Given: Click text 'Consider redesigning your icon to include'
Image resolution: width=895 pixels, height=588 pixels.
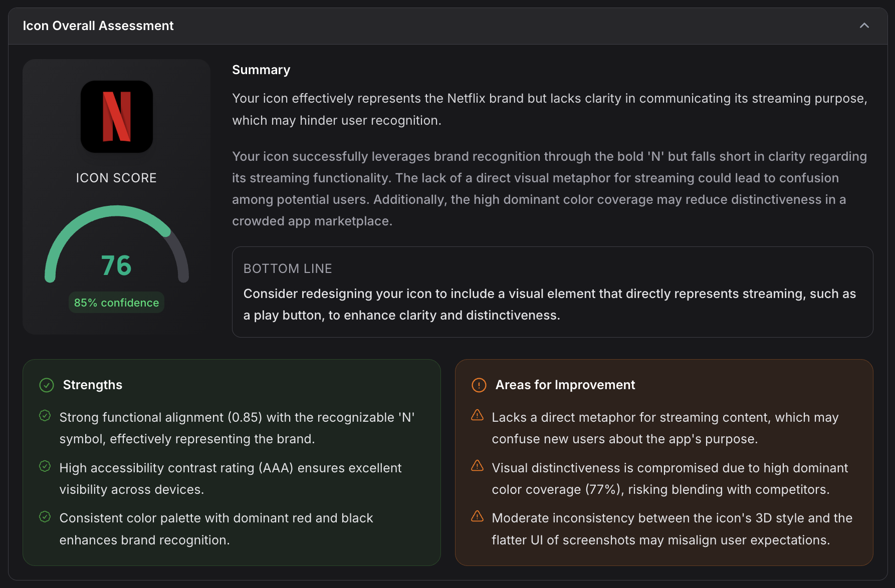Looking at the screenshot, I should point(369,293).
